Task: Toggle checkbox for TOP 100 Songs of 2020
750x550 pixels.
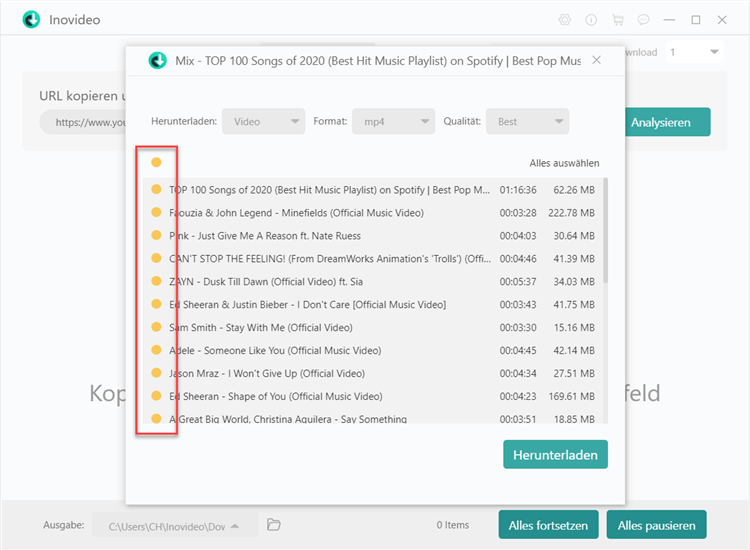Action: point(156,189)
